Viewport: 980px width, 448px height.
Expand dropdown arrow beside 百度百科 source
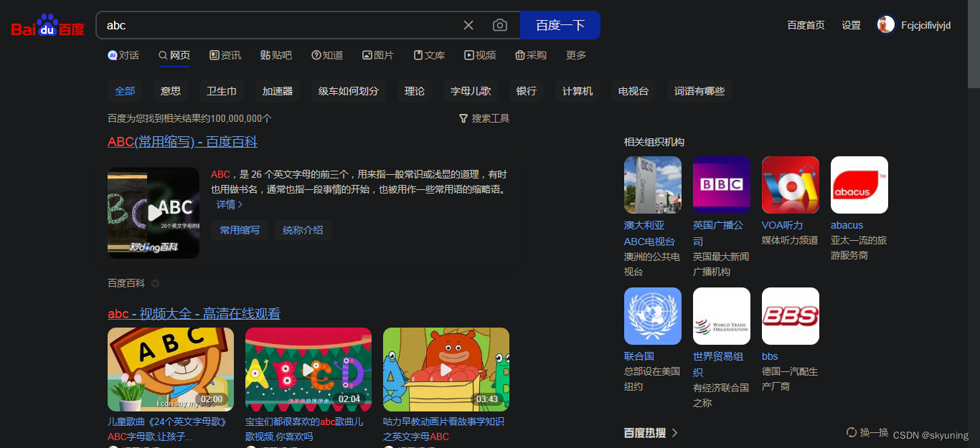(155, 283)
